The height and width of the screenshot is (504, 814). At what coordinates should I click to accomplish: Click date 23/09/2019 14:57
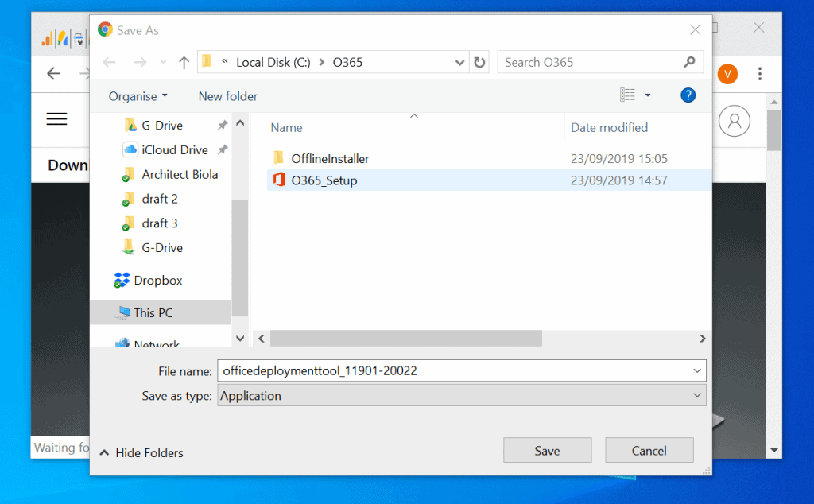click(x=618, y=180)
